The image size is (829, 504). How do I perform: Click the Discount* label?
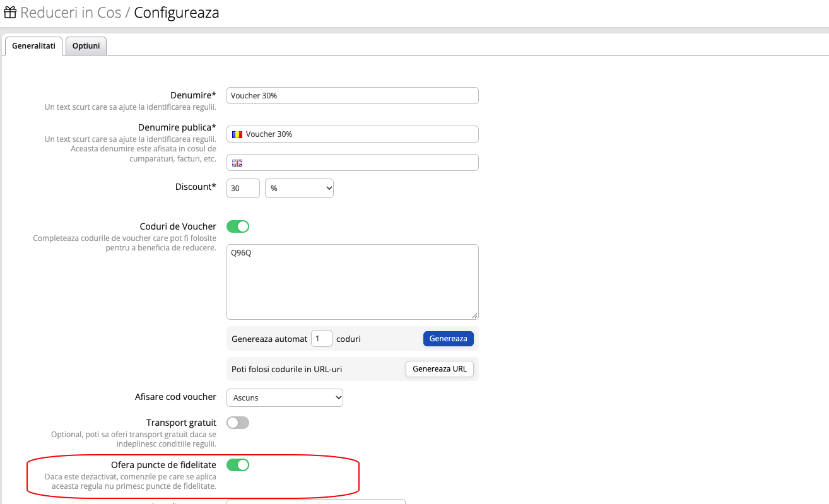[x=196, y=187]
